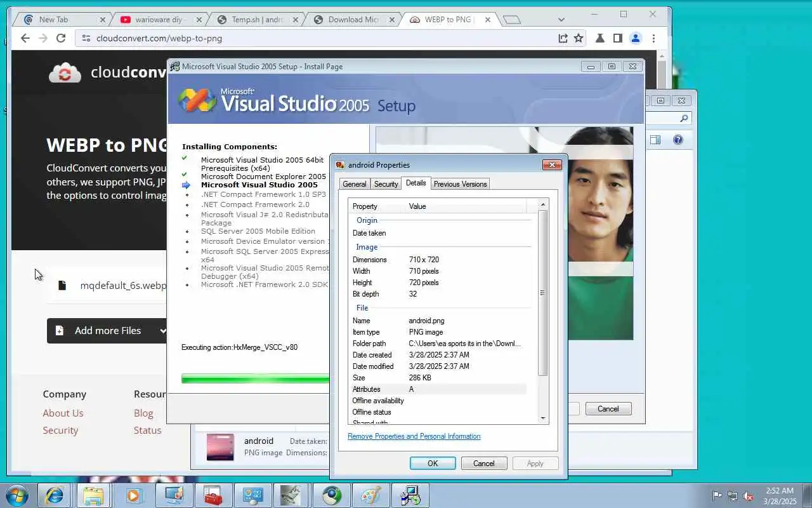The image size is (812, 508).
Task: Open the Windows Start menu
Action: coord(17,495)
